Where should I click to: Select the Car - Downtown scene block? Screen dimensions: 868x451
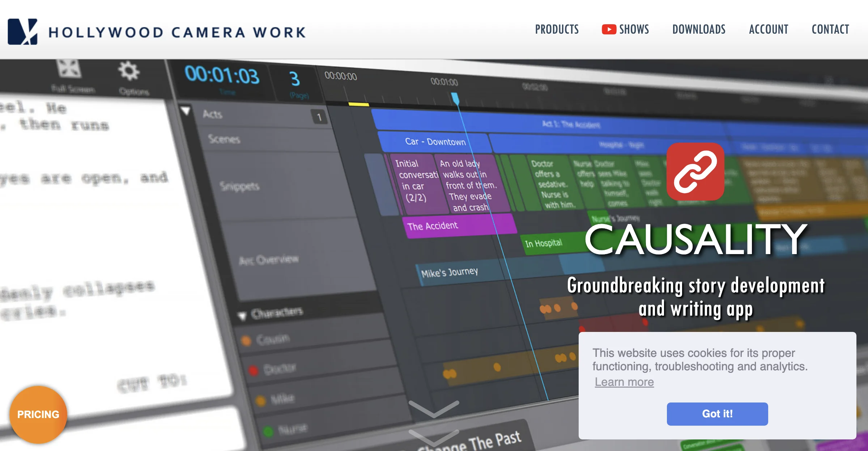[x=435, y=142]
